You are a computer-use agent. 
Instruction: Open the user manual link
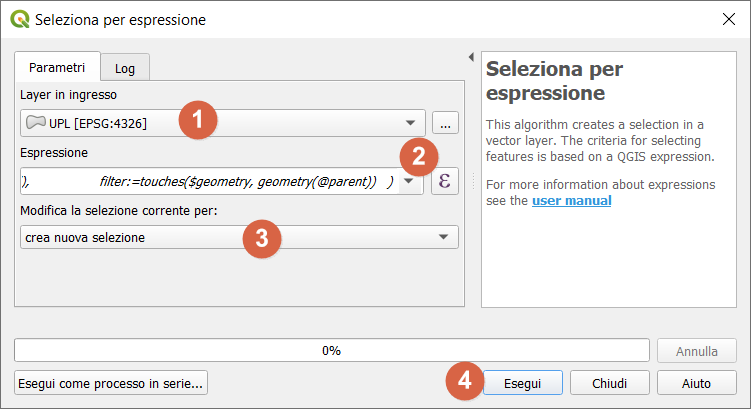(571, 200)
